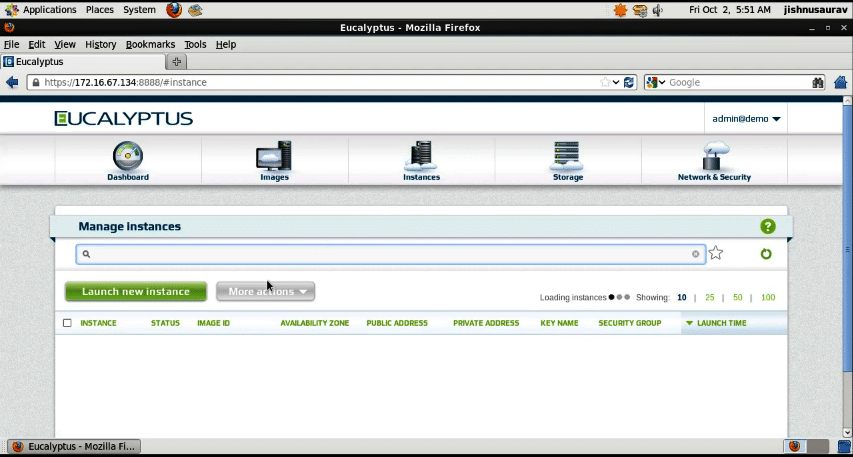Open Network & Security cloud icon
853x457 pixels.
tap(714, 156)
